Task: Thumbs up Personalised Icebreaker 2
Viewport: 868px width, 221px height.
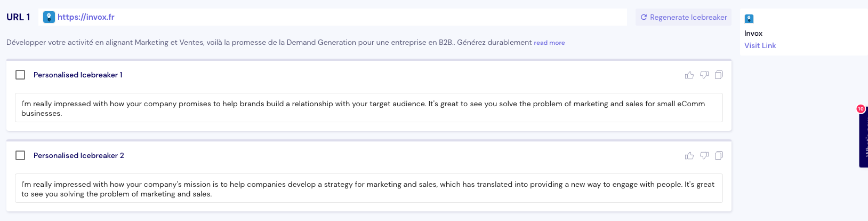Action: click(689, 156)
